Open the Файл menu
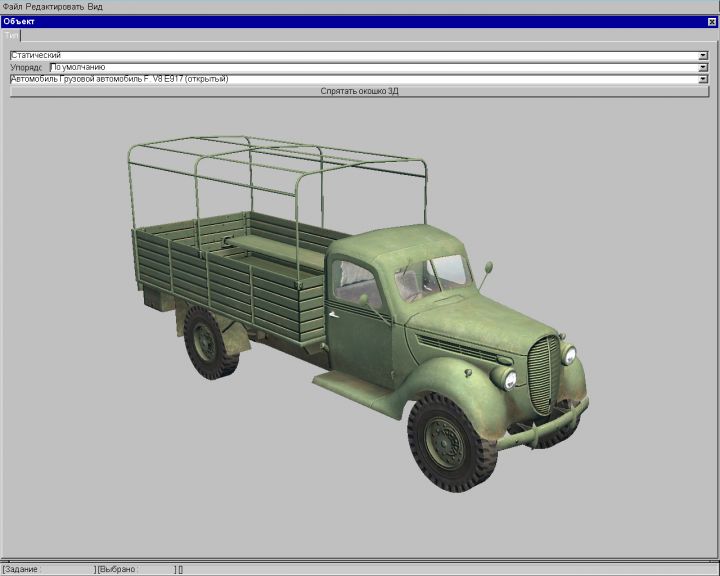This screenshot has width=720, height=576. click(x=12, y=6)
